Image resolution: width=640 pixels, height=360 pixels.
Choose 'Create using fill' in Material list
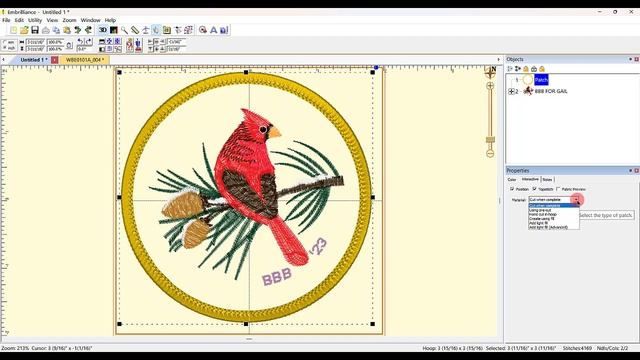[x=554, y=219]
